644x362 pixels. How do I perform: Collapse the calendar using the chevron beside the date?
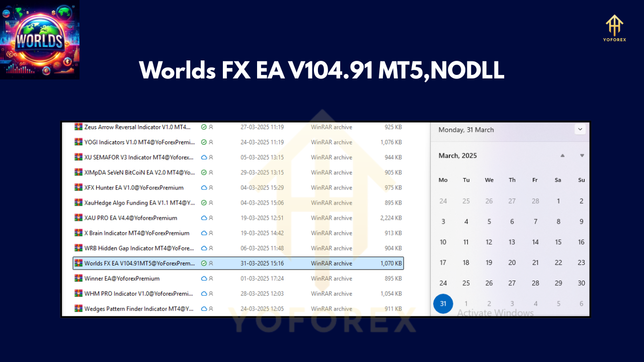[x=580, y=130]
